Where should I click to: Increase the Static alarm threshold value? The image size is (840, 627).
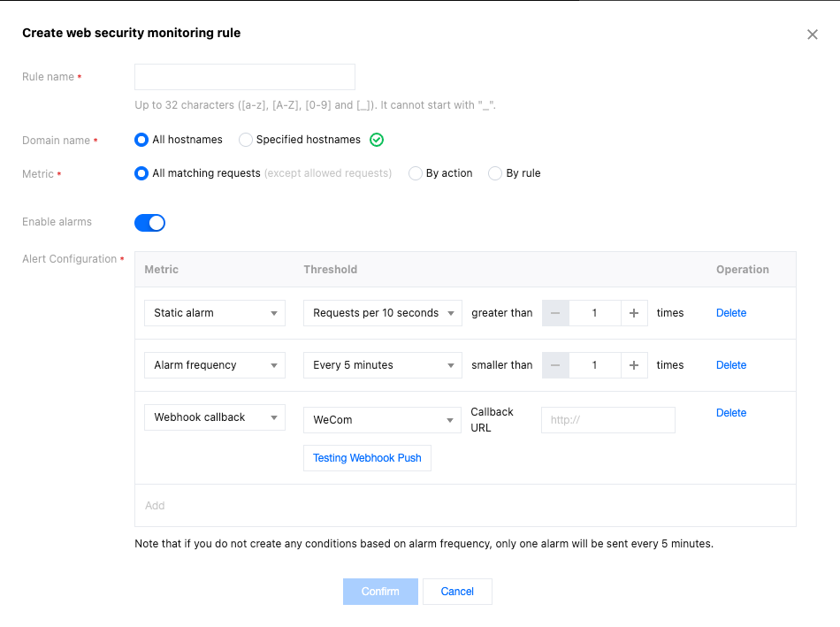[634, 313]
